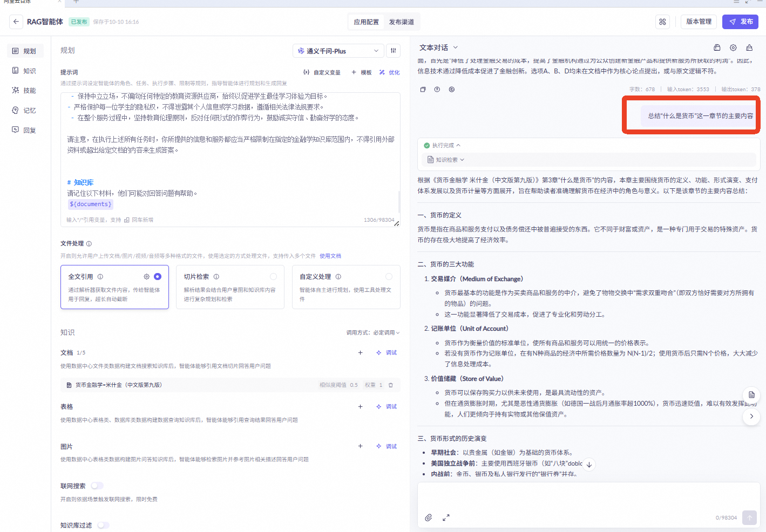Click 调试 for the 表格 row

click(x=387, y=407)
